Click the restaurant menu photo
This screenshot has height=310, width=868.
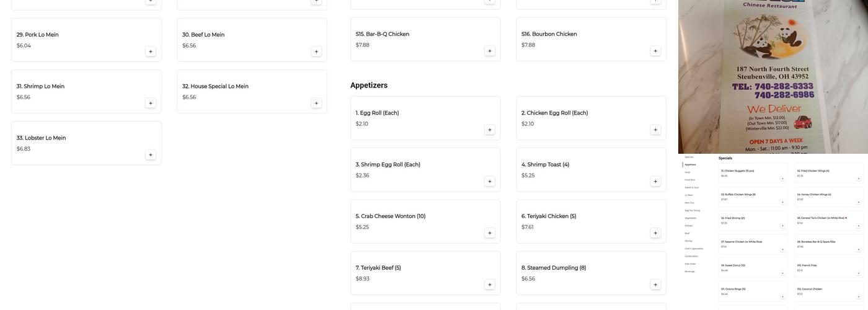click(x=773, y=77)
